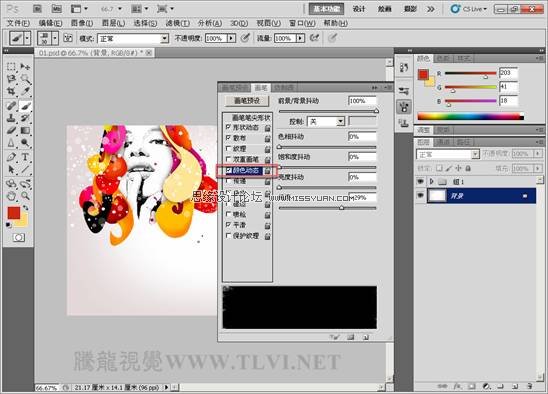
Task: Enable 纹理 (Texture) checkbox
Action: pyautogui.click(x=228, y=149)
